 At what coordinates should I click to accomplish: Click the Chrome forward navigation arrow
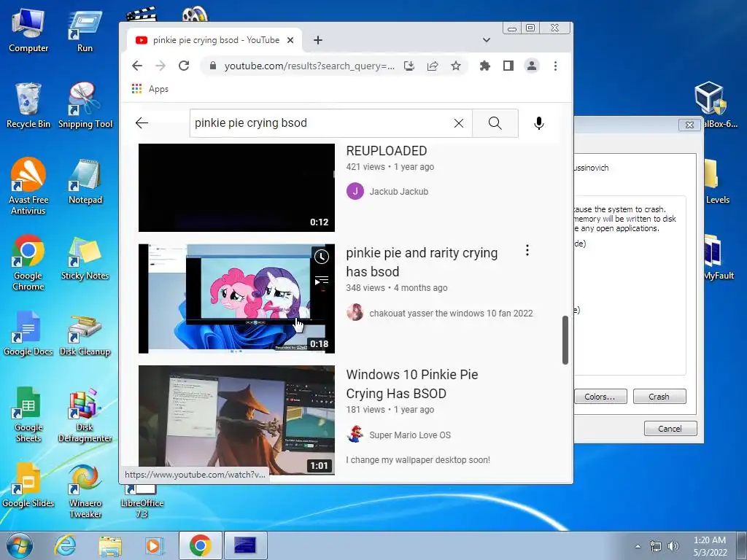click(160, 66)
